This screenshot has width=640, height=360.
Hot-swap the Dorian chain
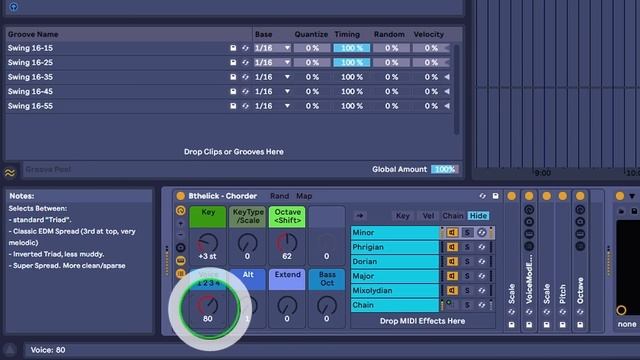click(x=482, y=262)
